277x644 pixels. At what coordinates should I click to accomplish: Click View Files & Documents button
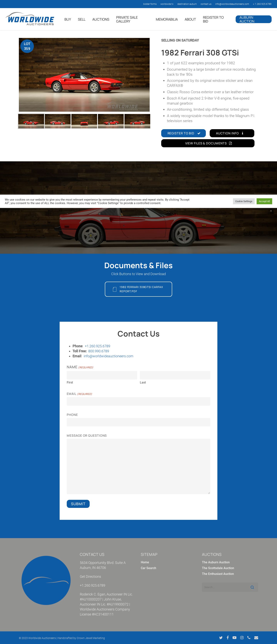(208, 143)
